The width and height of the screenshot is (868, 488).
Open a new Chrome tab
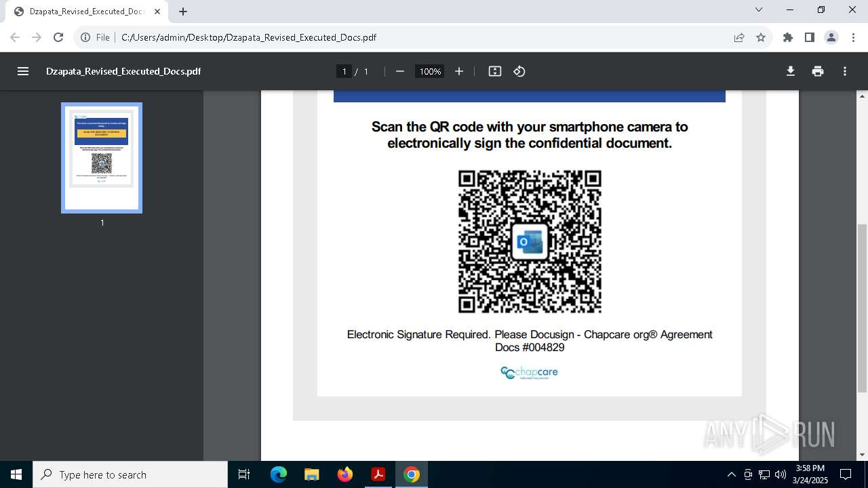(x=183, y=12)
